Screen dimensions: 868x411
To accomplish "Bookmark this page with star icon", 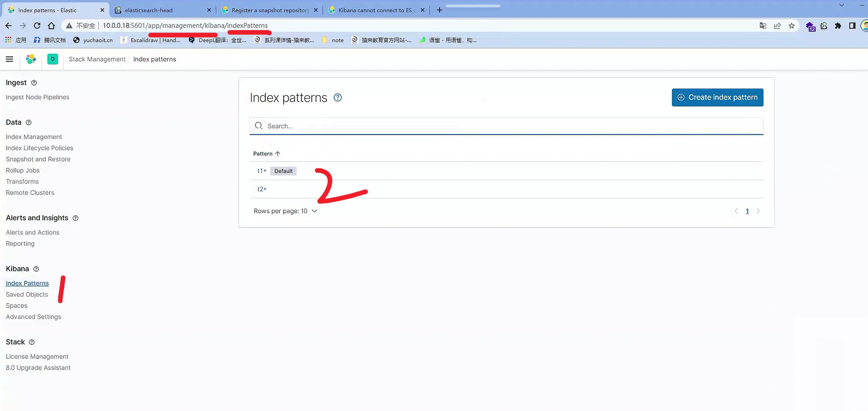I will [x=791, y=26].
